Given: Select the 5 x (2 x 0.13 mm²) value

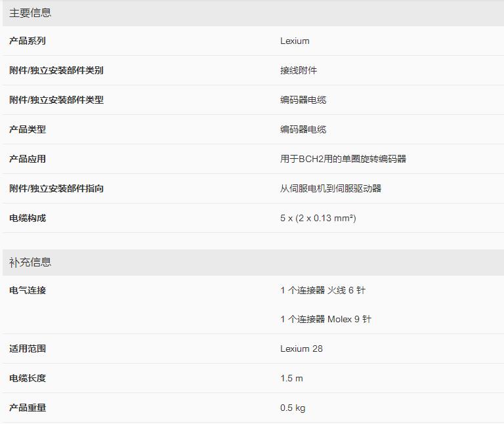Looking at the screenshot, I should point(318,219).
